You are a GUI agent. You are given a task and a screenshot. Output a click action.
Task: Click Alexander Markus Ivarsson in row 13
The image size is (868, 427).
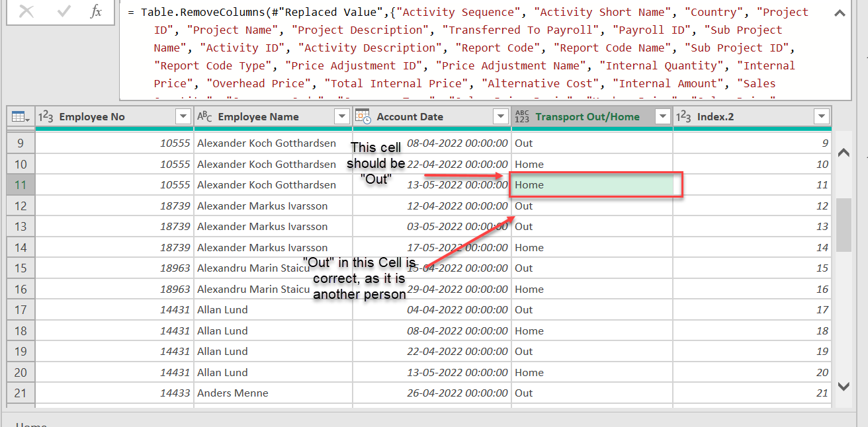click(x=273, y=227)
